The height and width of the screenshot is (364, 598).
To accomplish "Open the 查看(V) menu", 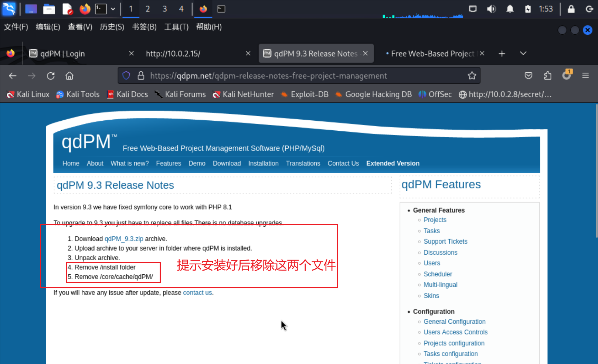I will coord(80,27).
